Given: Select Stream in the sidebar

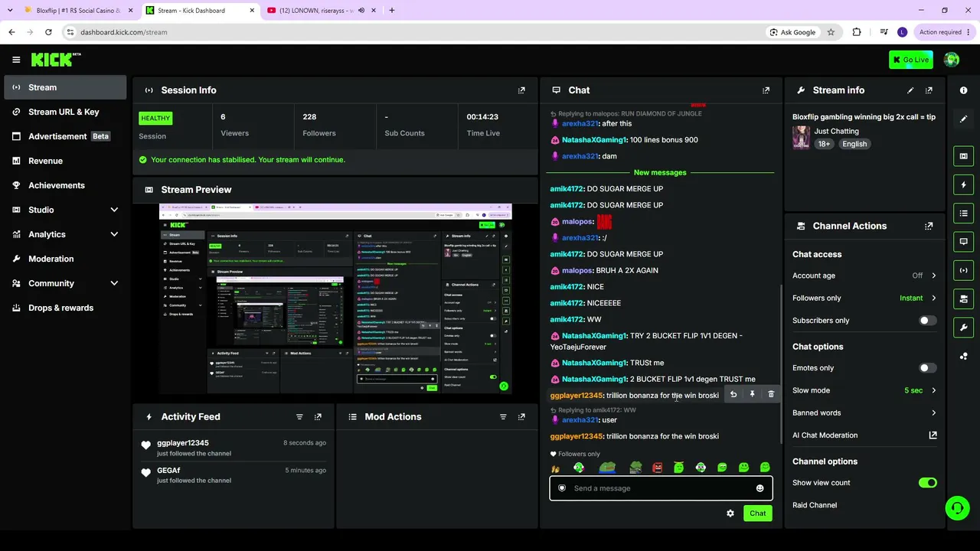Looking at the screenshot, I should (65, 87).
